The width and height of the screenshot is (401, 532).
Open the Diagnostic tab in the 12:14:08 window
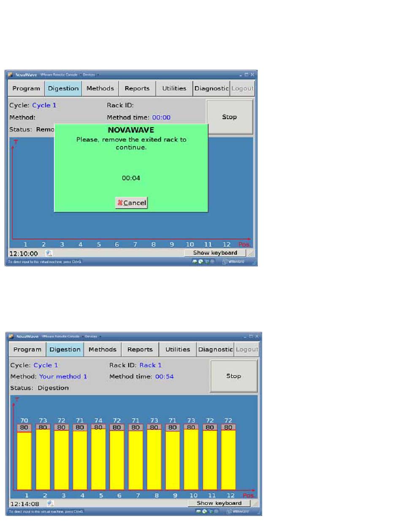[x=215, y=350]
